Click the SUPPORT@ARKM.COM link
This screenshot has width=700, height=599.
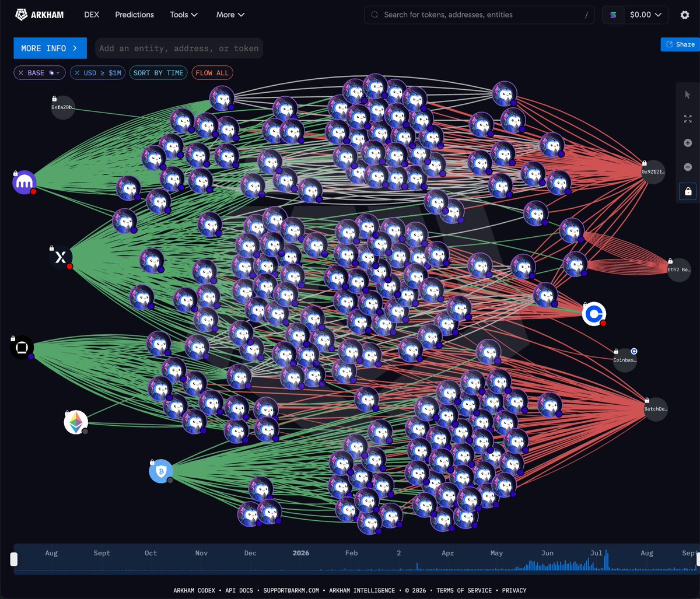pyautogui.click(x=291, y=590)
